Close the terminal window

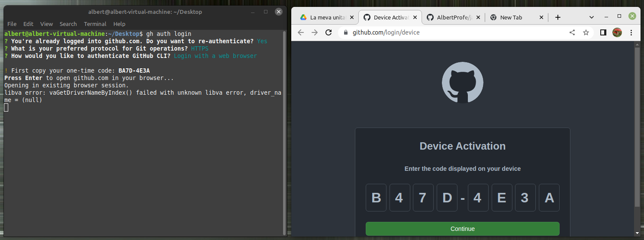click(279, 12)
